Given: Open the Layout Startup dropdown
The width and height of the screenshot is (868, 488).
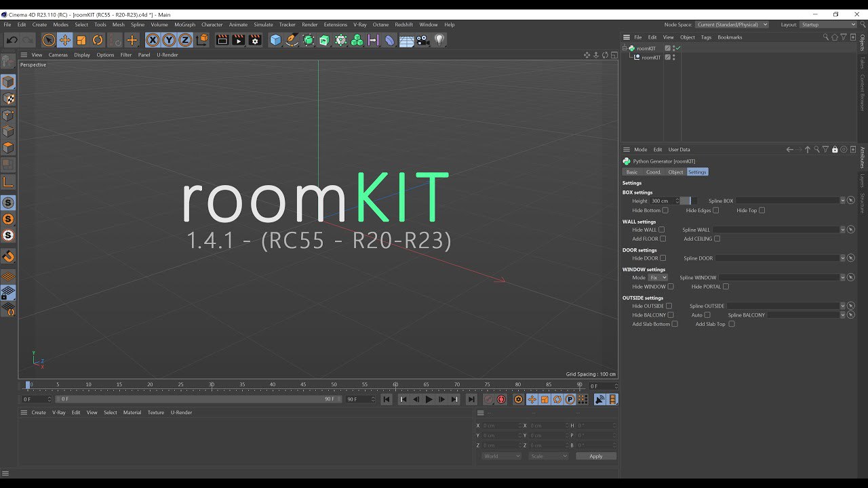Looking at the screenshot, I should tap(828, 24).
